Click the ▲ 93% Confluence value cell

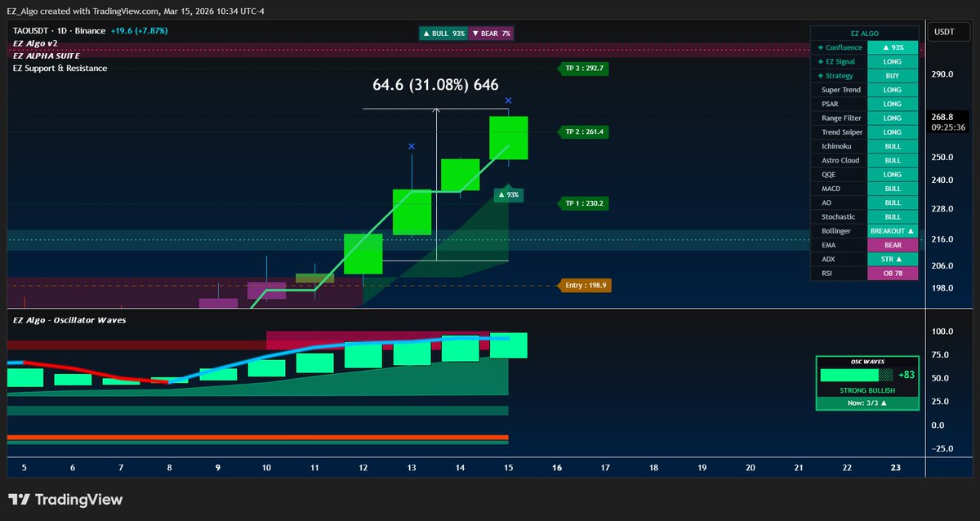click(893, 47)
